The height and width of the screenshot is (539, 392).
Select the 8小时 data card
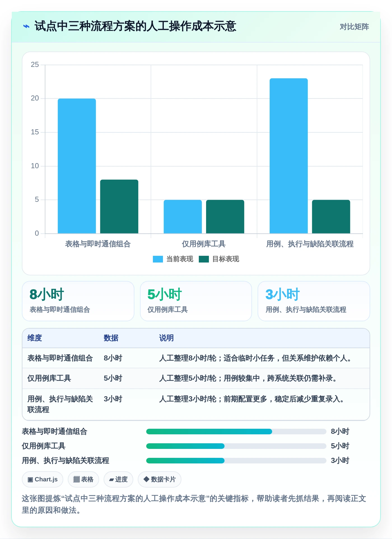pyautogui.click(x=78, y=301)
